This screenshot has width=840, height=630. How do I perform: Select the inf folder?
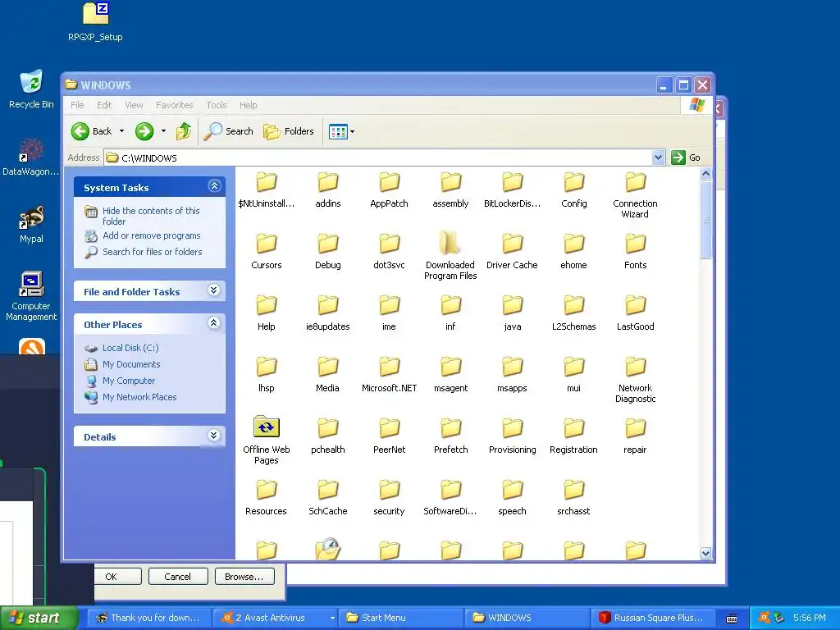450,314
